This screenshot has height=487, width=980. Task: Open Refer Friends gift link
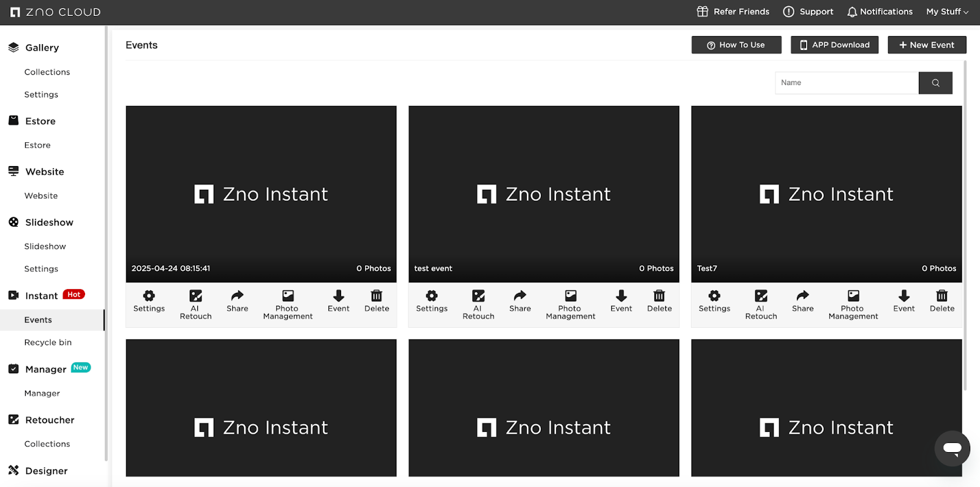pyautogui.click(x=733, y=12)
